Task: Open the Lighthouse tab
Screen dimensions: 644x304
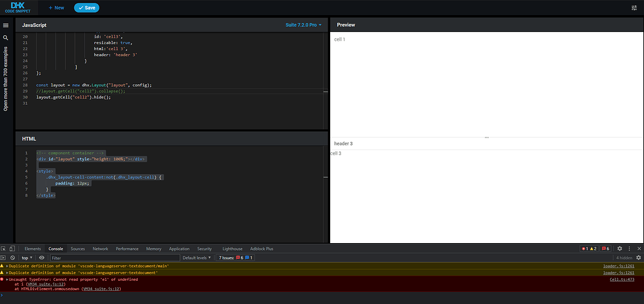Action: [x=233, y=249]
